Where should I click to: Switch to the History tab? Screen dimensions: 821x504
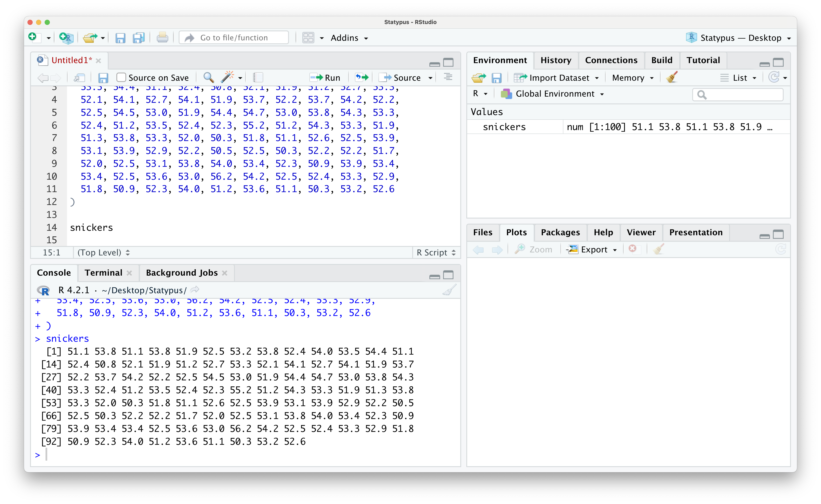click(556, 60)
